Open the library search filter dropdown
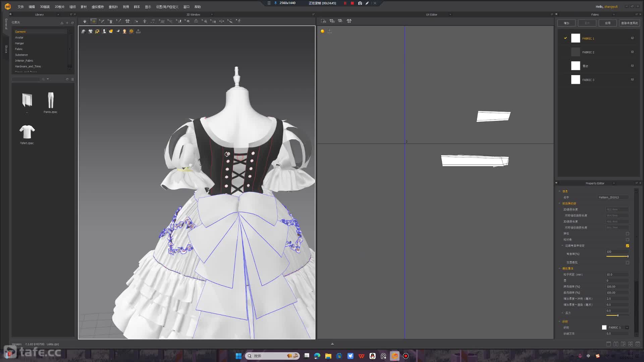 click(x=48, y=79)
